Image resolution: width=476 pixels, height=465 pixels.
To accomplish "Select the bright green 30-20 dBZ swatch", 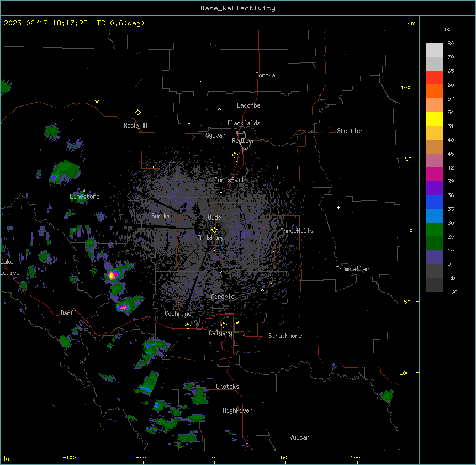I will (x=434, y=230).
